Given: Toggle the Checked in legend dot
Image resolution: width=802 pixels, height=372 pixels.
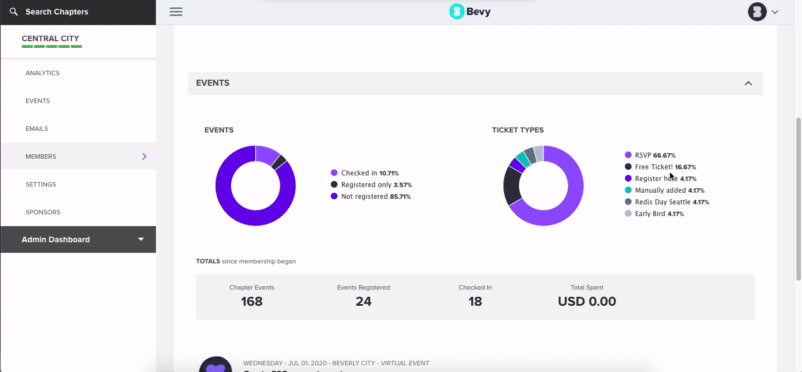Looking at the screenshot, I should (x=334, y=173).
